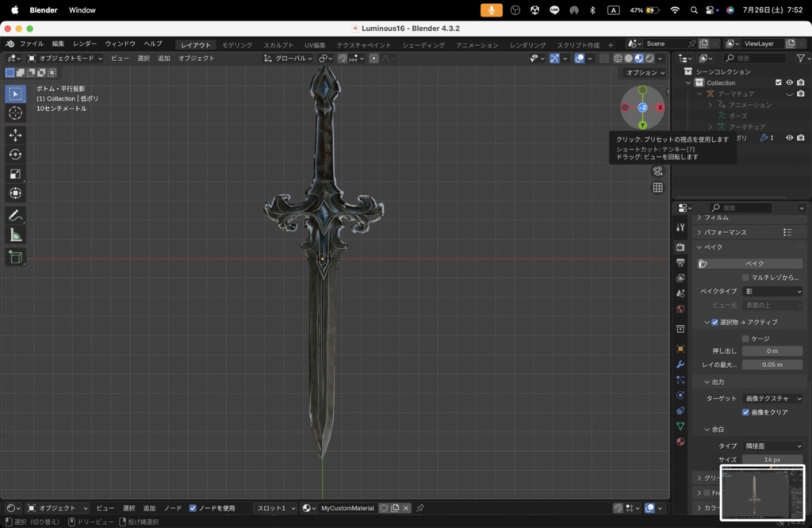Uncheck the 画像をクリア checkbox
This screenshot has width=812, height=528.
(x=744, y=411)
